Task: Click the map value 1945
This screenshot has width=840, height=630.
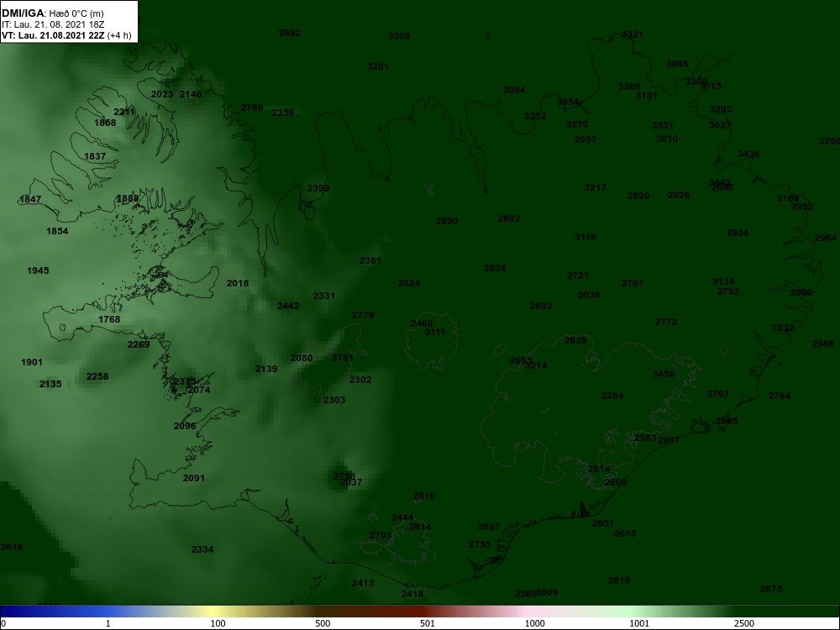Action: [38, 270]
